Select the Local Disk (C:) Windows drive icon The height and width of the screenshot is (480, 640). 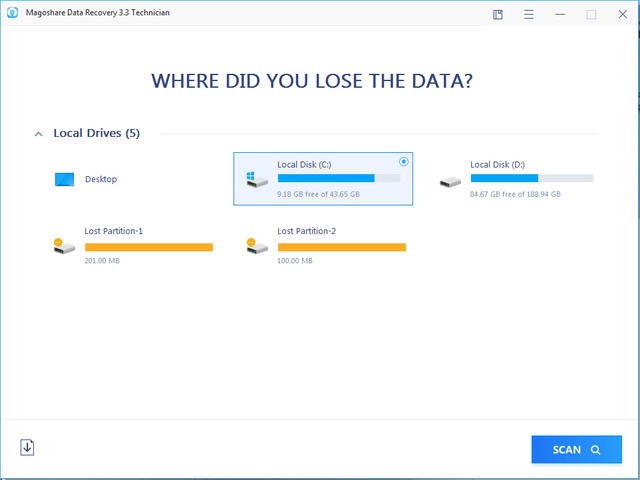click(256, 180)
